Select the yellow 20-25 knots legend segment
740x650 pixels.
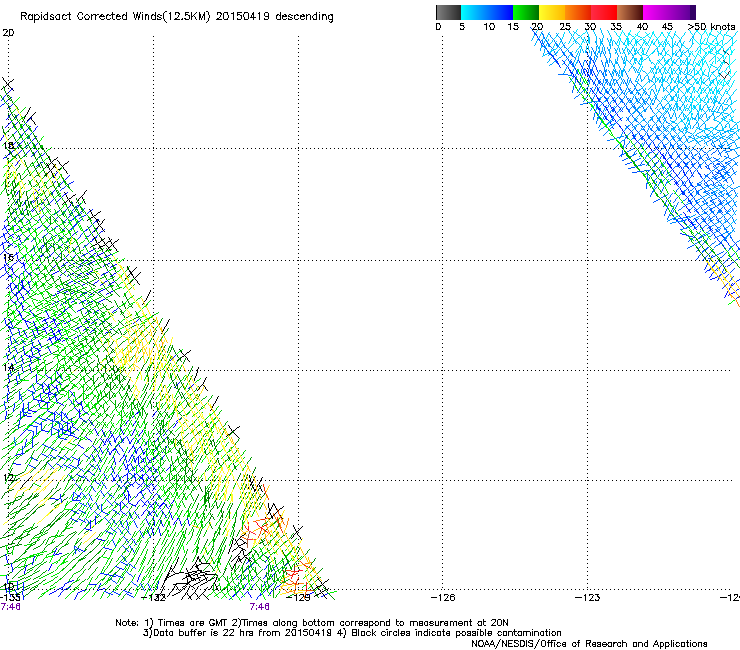pos(552,12)
